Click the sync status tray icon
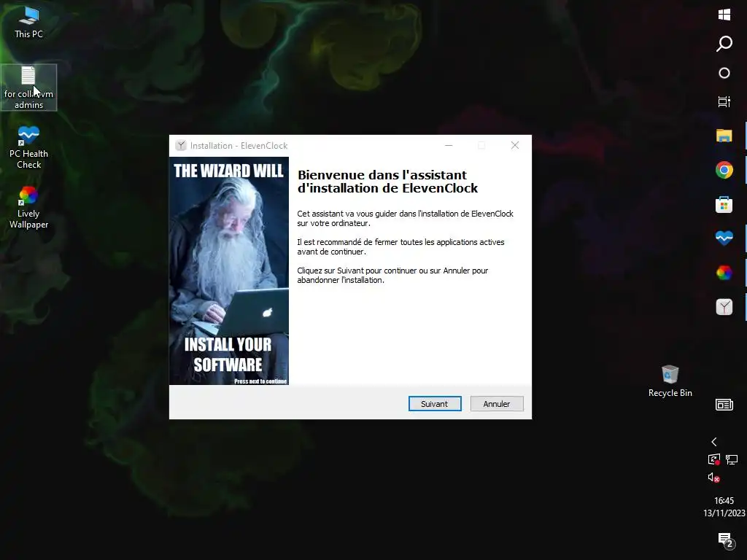 [x=713, y=459]
